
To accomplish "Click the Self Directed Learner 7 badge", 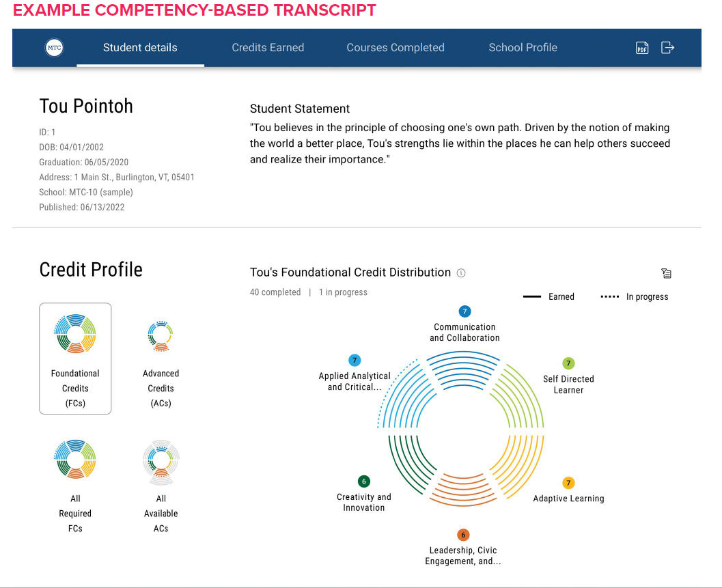I will pyautogui.click(x=568, y=363).
